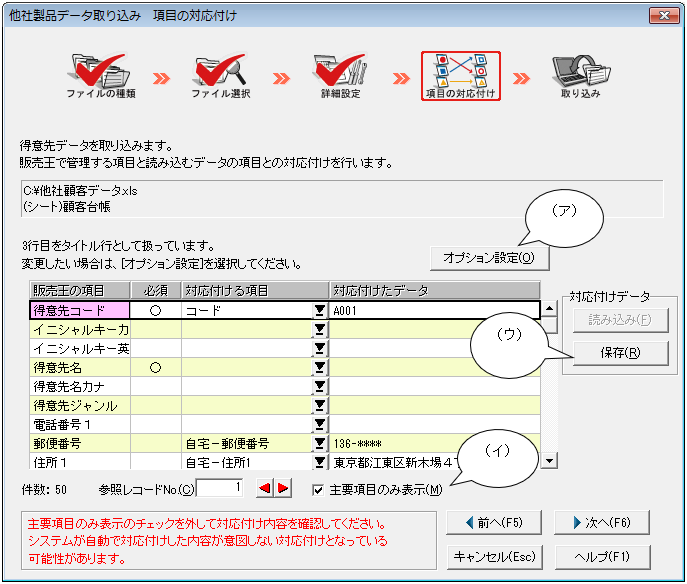Close the 他社製品データ取り込み dialog
687x584 pixels.
tap(664, 16)
